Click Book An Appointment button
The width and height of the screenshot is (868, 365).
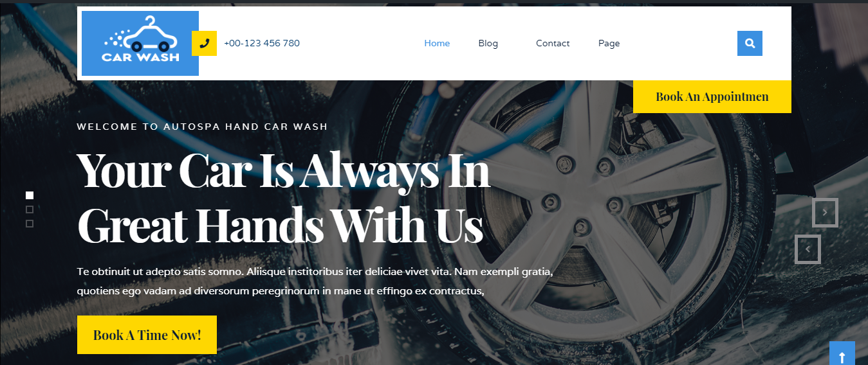click(712, 97)
